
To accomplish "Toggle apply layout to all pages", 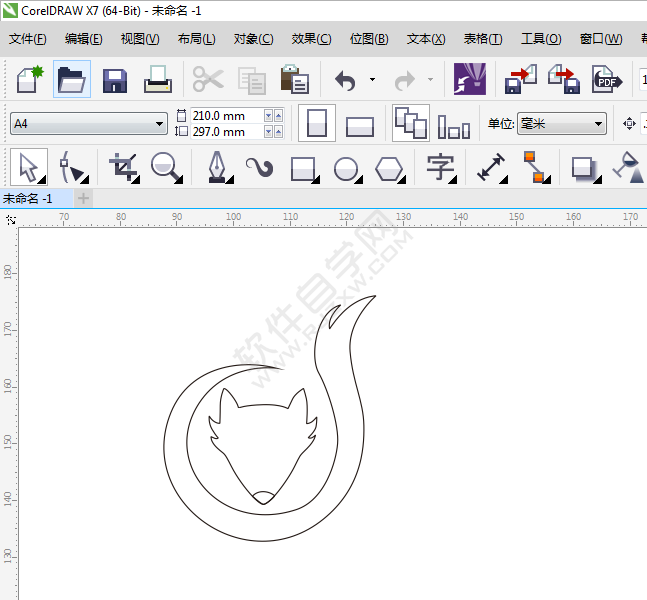I will tap(410, 123).
